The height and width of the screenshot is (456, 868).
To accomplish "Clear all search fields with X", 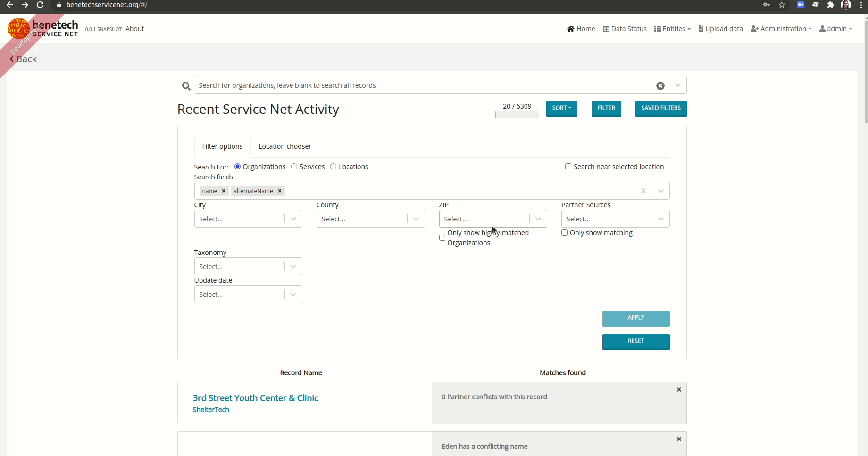I will click(x=643, y=191).
